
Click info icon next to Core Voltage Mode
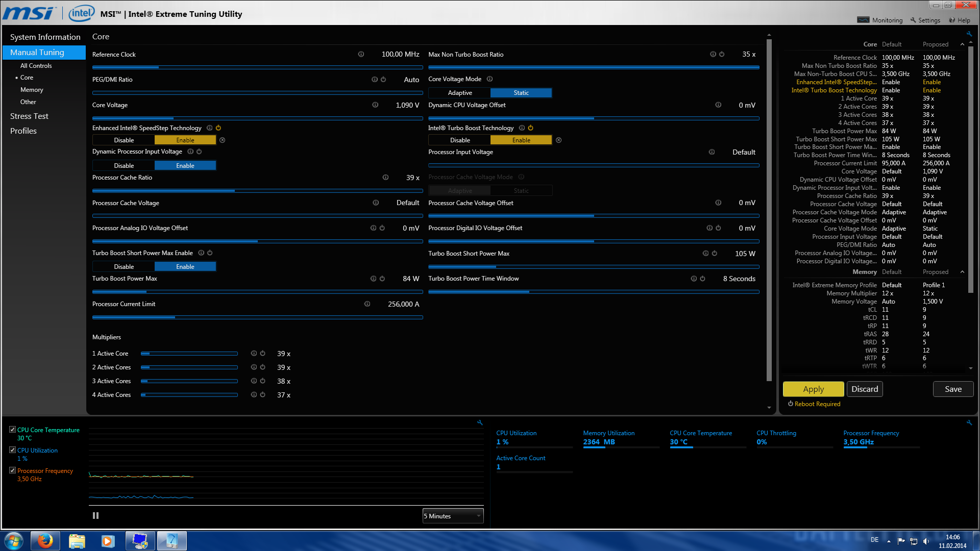pyautogui.click(x=489, y=79)
